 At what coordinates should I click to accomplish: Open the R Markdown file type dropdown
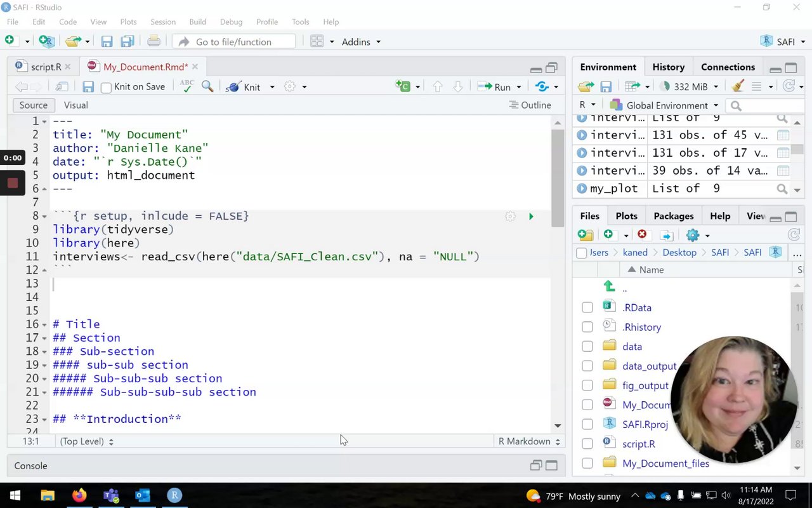[x=529, y=441]
